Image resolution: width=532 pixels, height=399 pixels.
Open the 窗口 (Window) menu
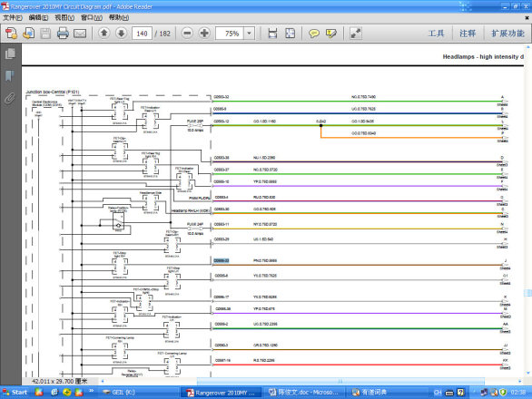click(x=92, y=17)
